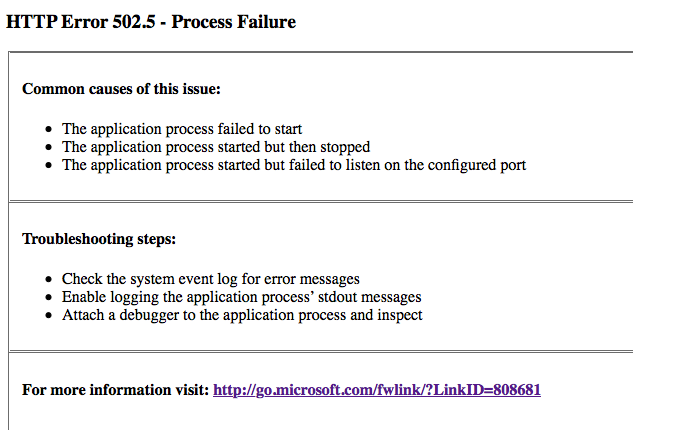Click the HTTP Error 502.5 heading
The width and height of the screenshot is (685, 430).
pyautogui.click(x=151, y=22)
